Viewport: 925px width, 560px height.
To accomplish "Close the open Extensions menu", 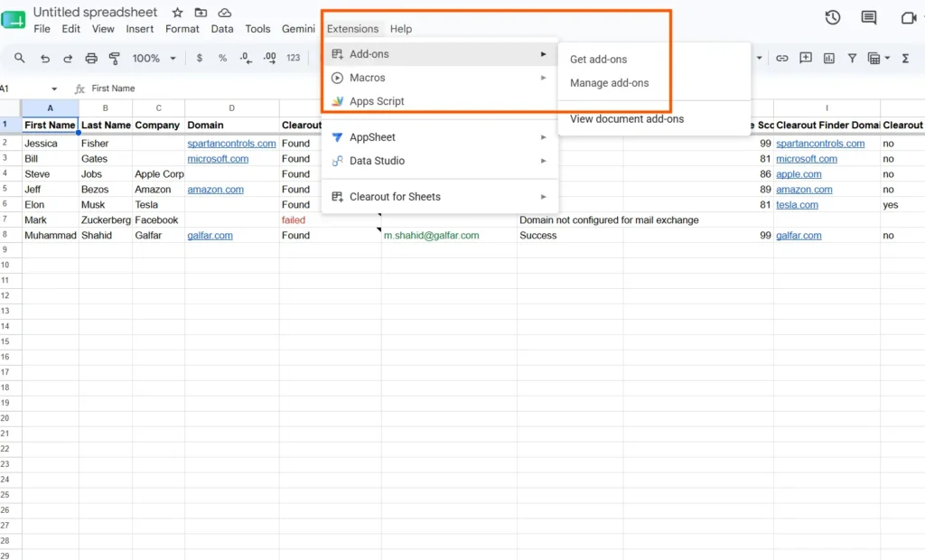I will click(352, 29).
